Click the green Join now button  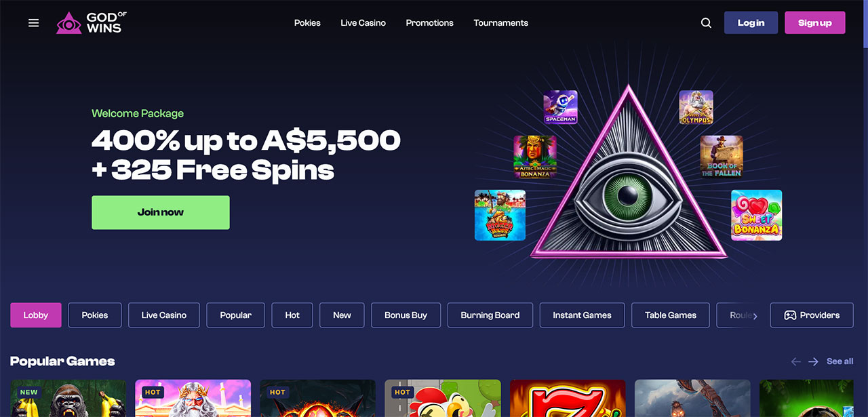161,212
